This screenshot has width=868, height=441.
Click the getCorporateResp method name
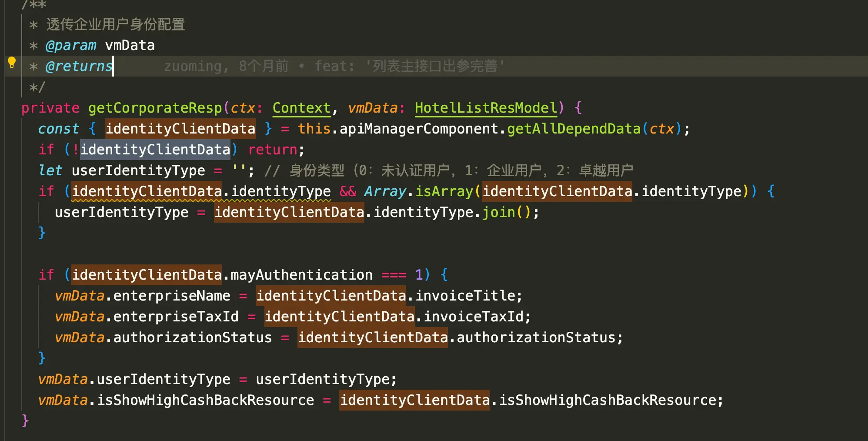(x=155, y=108)
